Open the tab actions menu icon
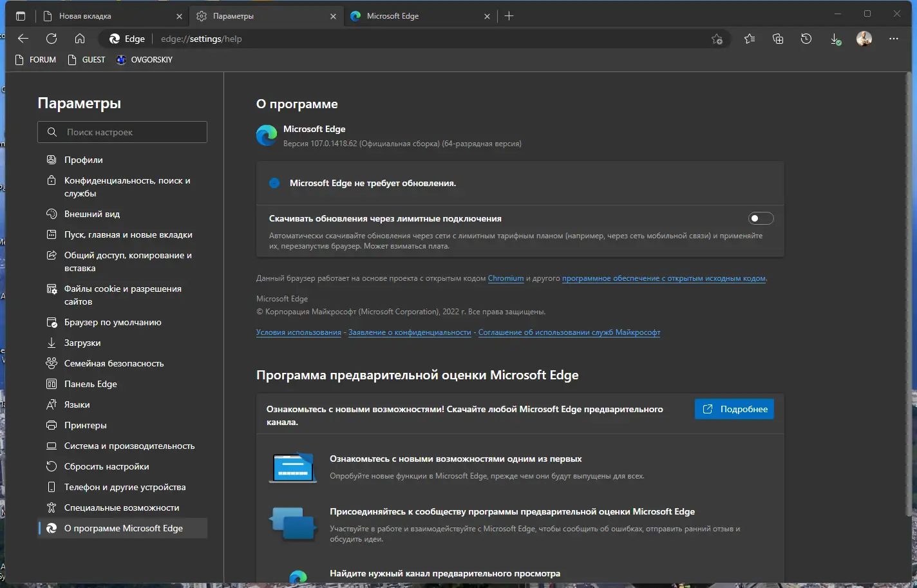The width and height of the screenshot is (917, 588). [21, 16]
